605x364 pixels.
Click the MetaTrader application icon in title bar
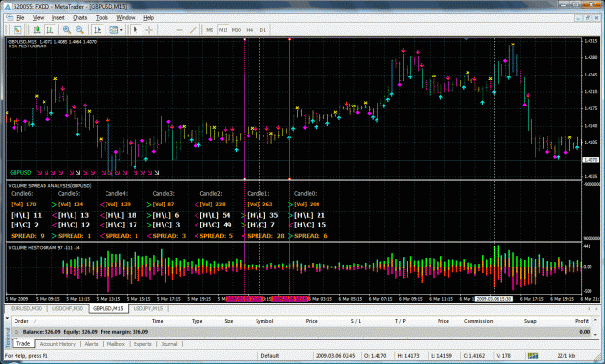[x=7, y=6]
